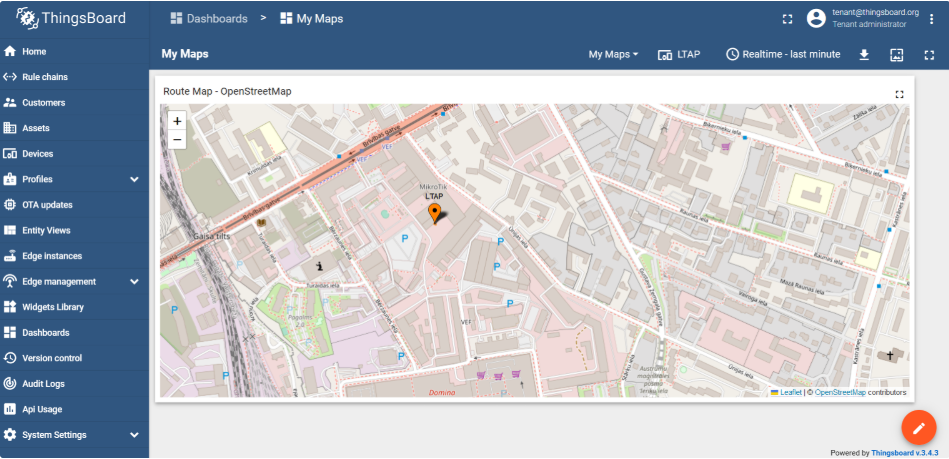Click the map zoom out minus button
The image size is (949, 459).
pyautogui.click(x=177, y=140)
